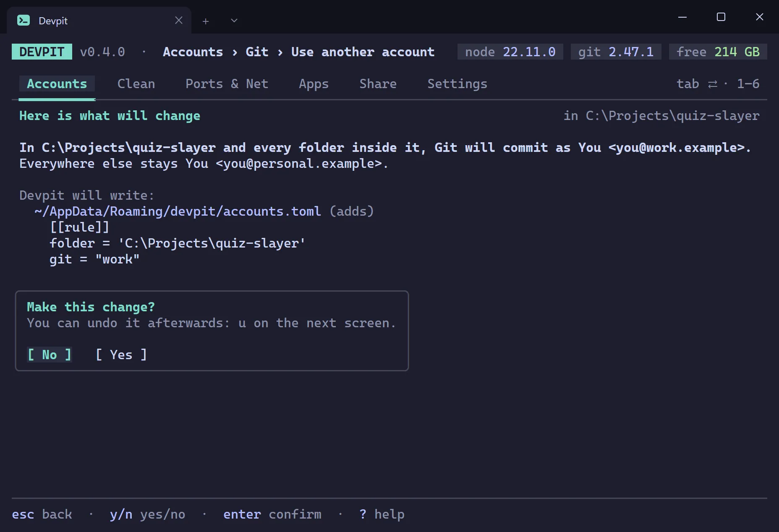Image resolution: width=779 pixels, height=532 pixels.
Task: Click the git 2.47.1 status badge
Action: (616, 52)
